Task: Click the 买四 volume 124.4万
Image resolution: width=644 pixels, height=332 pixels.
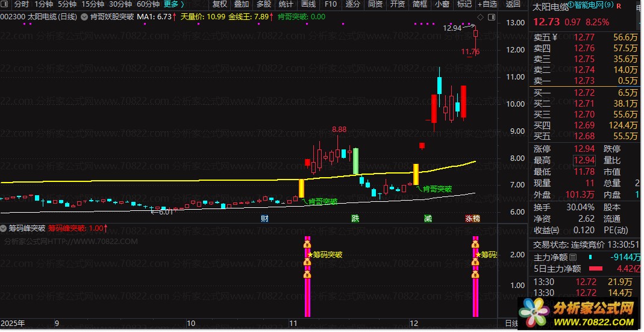Action: point(624,125)
